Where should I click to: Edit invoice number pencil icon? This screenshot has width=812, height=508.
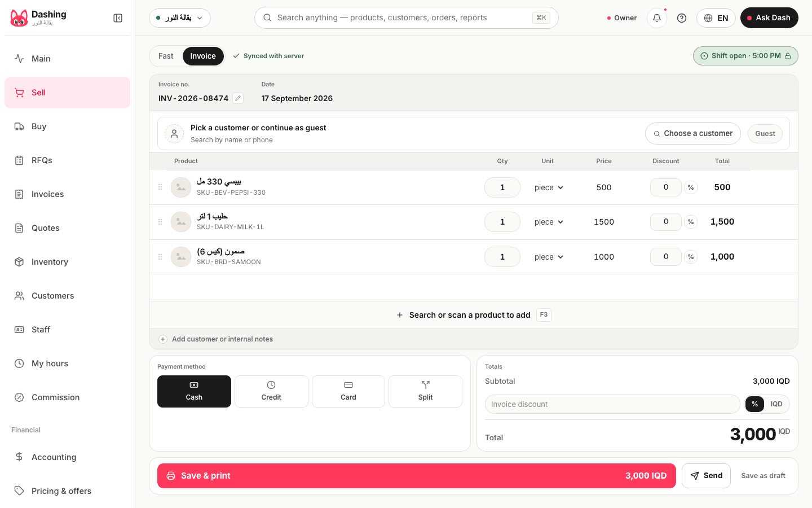tap(239, 98)
